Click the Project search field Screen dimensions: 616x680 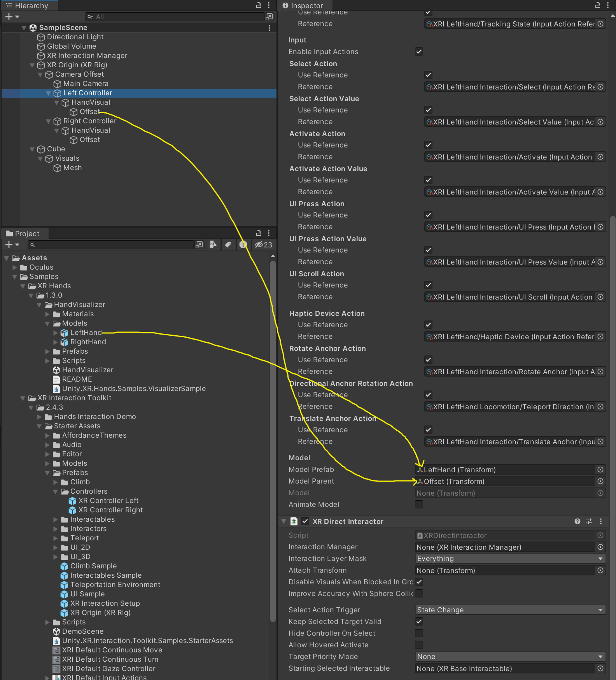(x=111, y=245)
